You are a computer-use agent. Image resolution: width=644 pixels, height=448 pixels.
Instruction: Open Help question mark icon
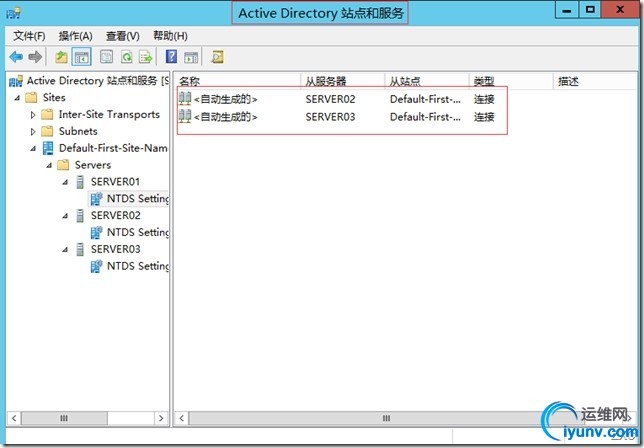tap(171, 56)
